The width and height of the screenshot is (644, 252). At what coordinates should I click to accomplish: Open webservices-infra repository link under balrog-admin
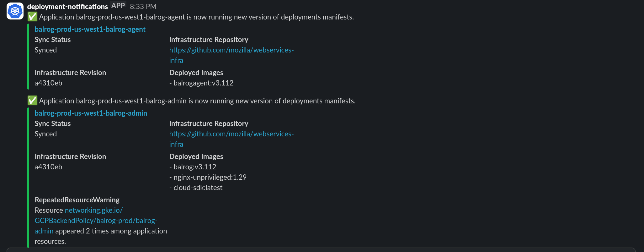pyautogui.click(x=231, y=139)
